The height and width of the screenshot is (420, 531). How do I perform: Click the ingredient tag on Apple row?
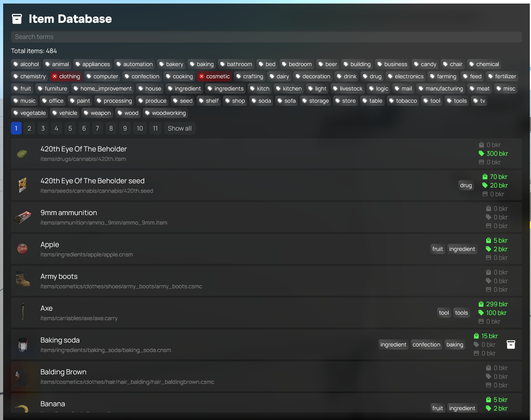point(462,249)
